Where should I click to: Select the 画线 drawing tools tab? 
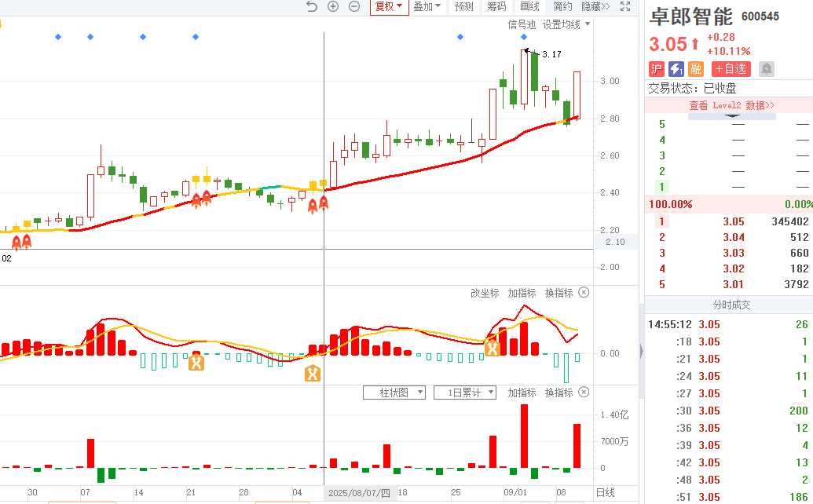tap(530, 6)
